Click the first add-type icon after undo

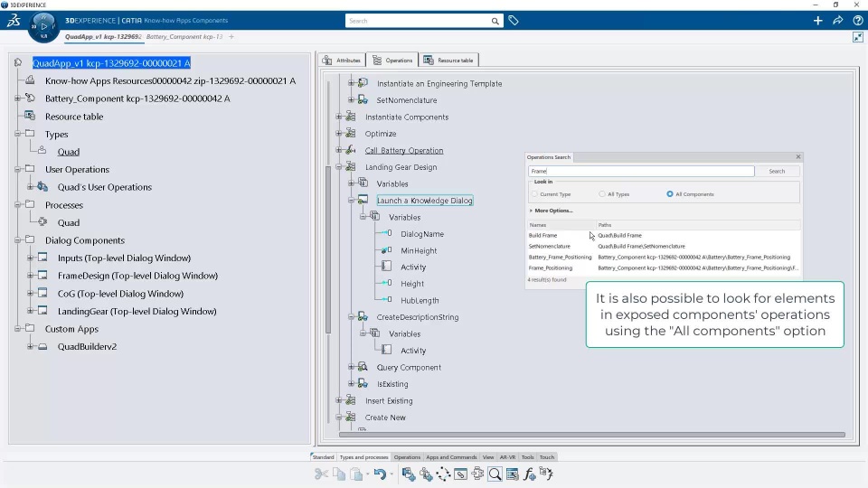pyautogui.click(x=409, y=474)
